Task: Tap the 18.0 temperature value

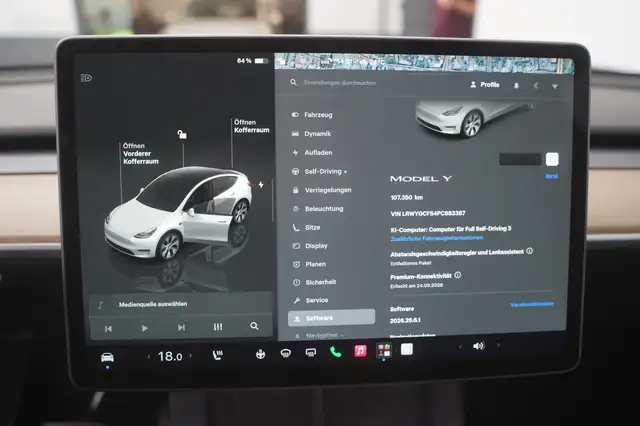Action: pos(170,357)
